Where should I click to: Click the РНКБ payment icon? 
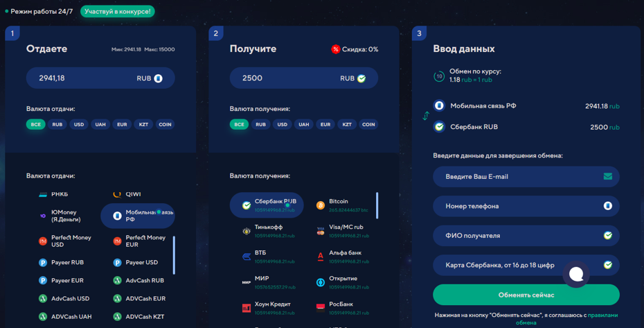click(43, 194)
